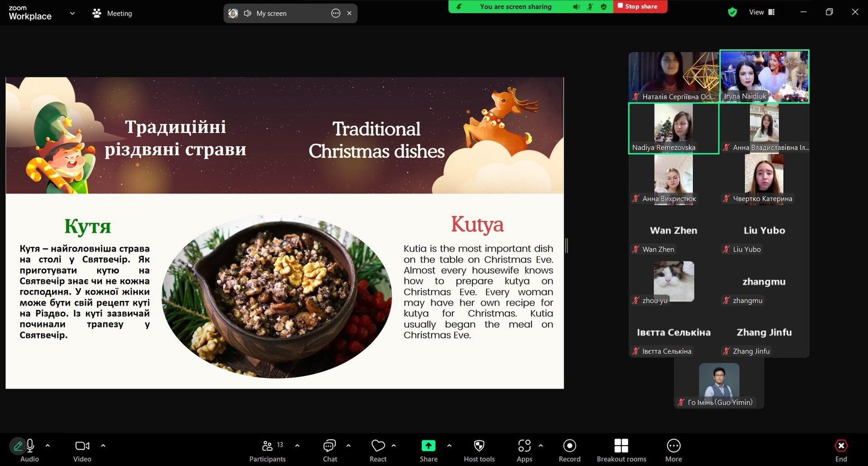The image size is (868, 466).
Task: Open the Apps panel
Action: 524,451
